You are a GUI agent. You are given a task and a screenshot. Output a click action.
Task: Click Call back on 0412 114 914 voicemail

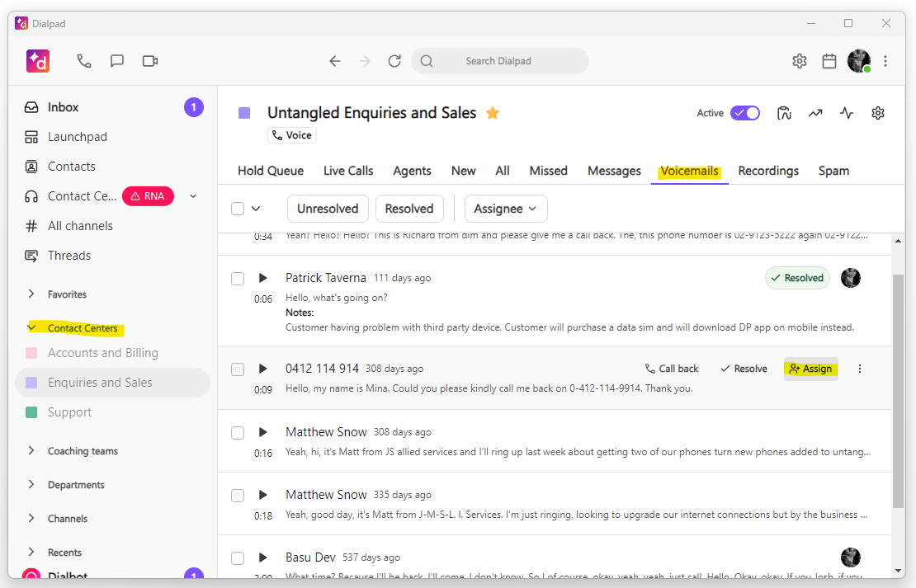point(672,369)
